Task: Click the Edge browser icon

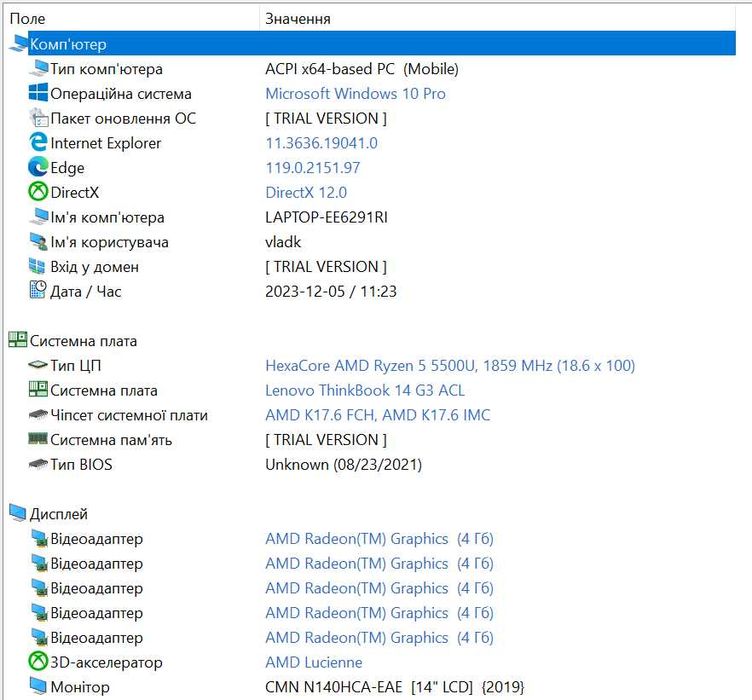Action: pyautogui.click(x=38, y=167)
